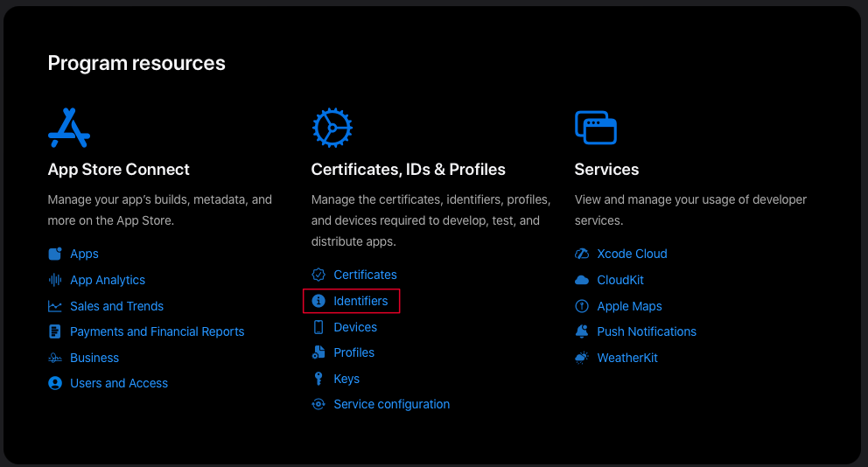Go to Sales and Trends

coord(116,306)
